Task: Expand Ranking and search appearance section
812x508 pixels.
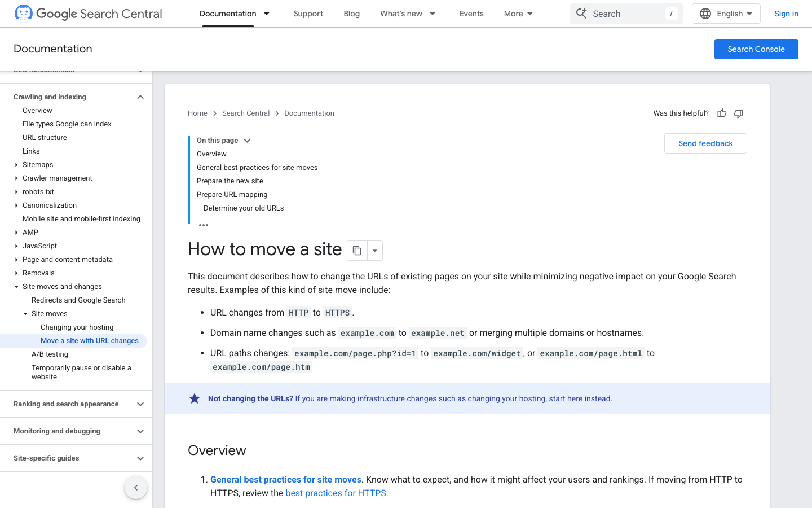Action: (140, 404)
